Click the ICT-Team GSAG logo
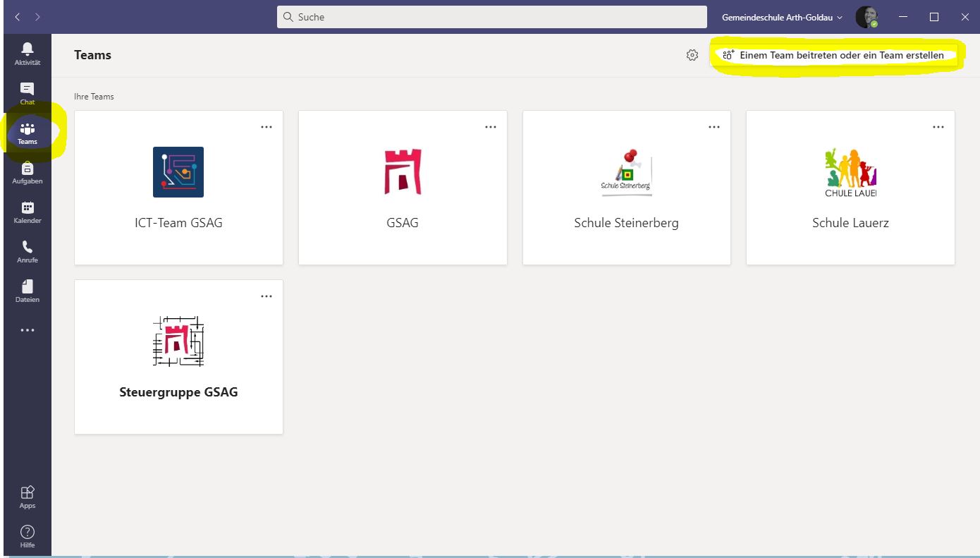This screenshot has width=980, height=558. click(x=178, y=172)
